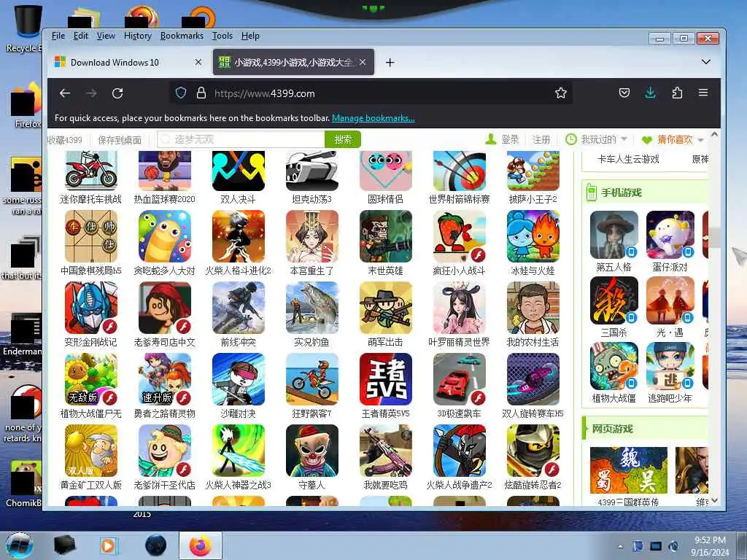747x560 pixels.
Task: Open the 迷你摩托车挑战 game icon
Action: click(91, 171)
